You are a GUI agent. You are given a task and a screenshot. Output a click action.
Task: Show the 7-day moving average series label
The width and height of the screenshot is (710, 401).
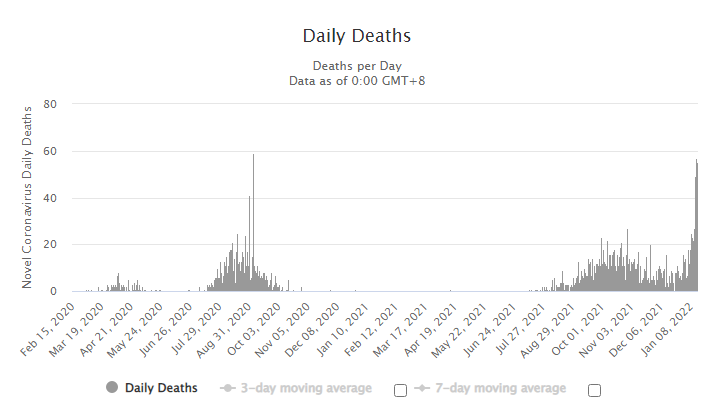pos(500,388)
